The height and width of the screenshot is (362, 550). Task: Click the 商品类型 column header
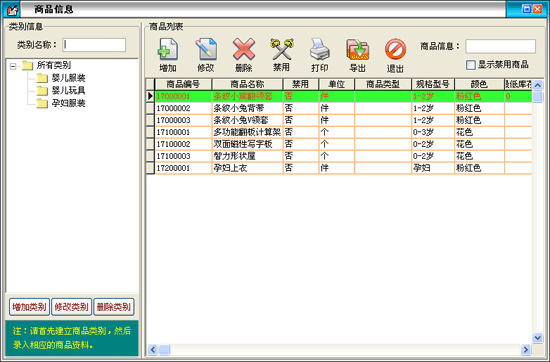point(383,84)
